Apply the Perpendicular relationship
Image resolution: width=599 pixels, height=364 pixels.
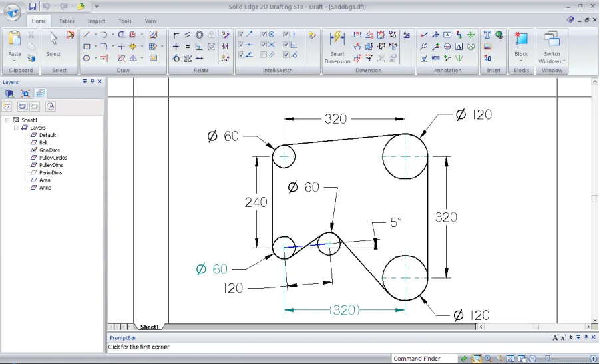pyautogui.click(x=199, y=47)
